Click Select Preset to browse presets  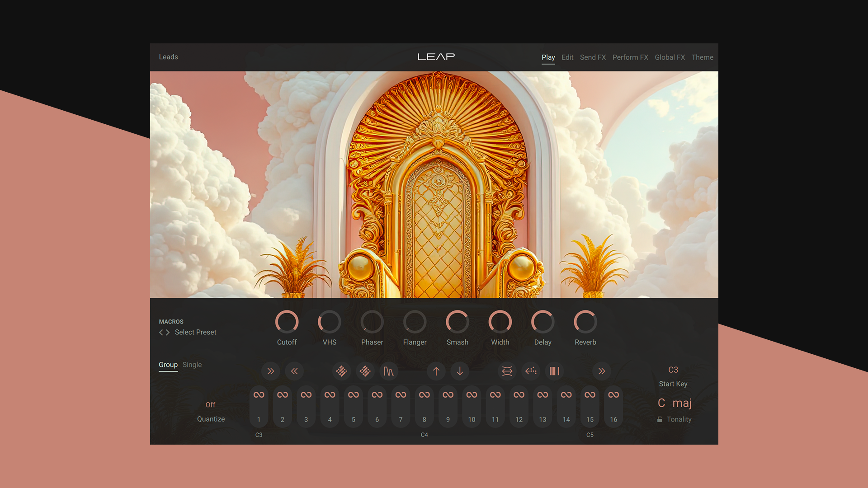click(x=195, y=332)
